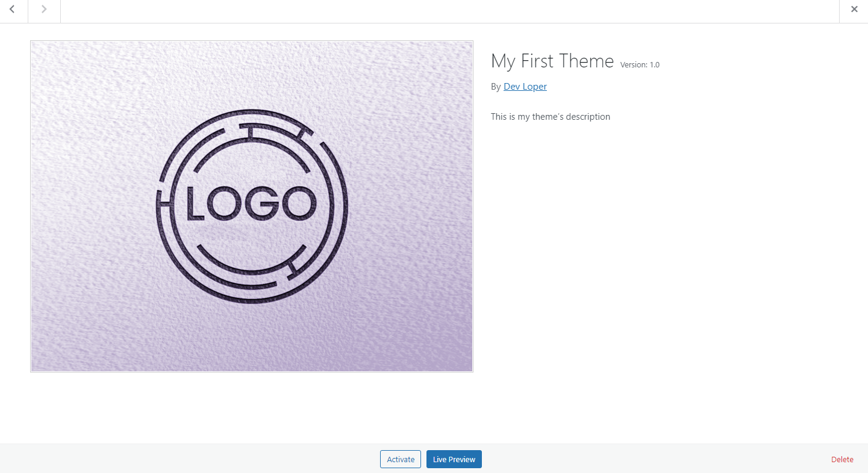868x473 pixels.
Task: Click the Version: 1.0 label
Action: click(640, 65)
